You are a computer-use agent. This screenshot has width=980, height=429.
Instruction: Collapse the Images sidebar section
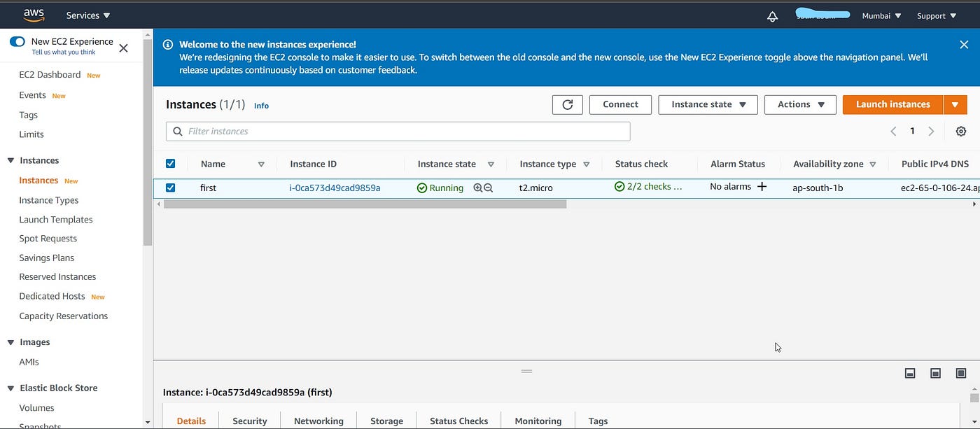pyautogui.click(x=10, y=342)
